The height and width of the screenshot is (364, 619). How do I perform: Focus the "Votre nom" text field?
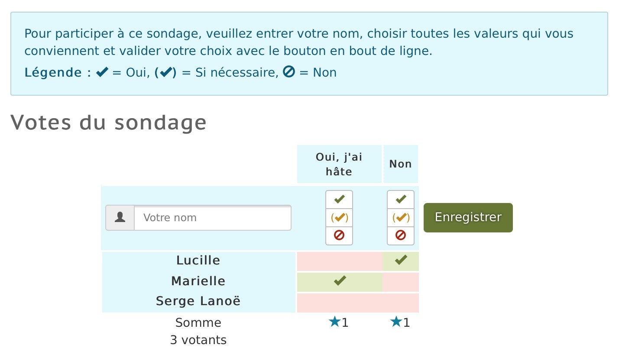pos(212,218)
